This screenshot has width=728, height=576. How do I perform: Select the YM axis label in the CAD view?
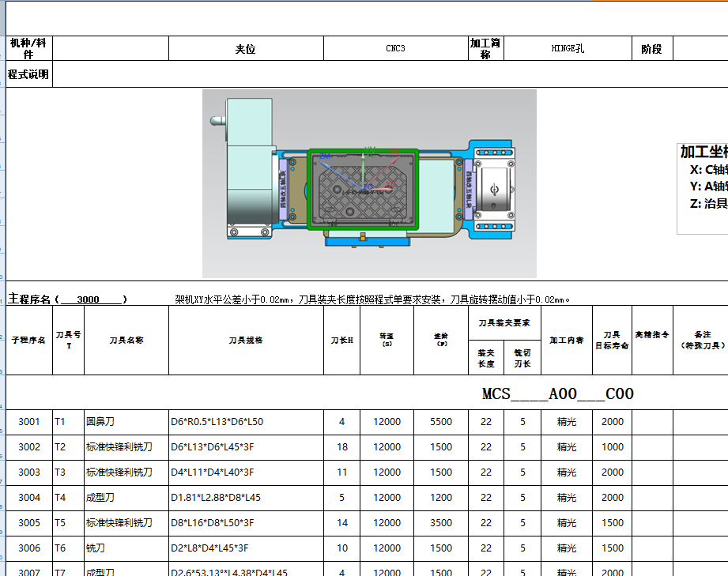pyautogui.click(x=370, y=150)
